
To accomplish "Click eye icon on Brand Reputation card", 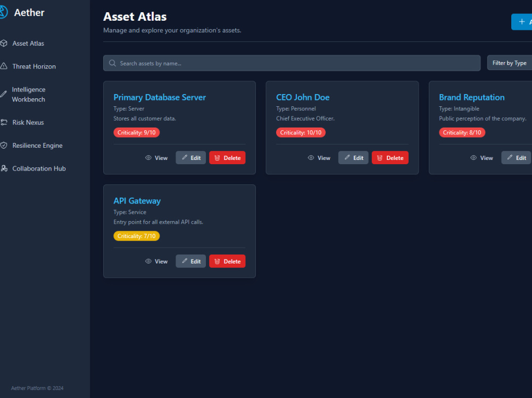I will click(x=473, y=158).
